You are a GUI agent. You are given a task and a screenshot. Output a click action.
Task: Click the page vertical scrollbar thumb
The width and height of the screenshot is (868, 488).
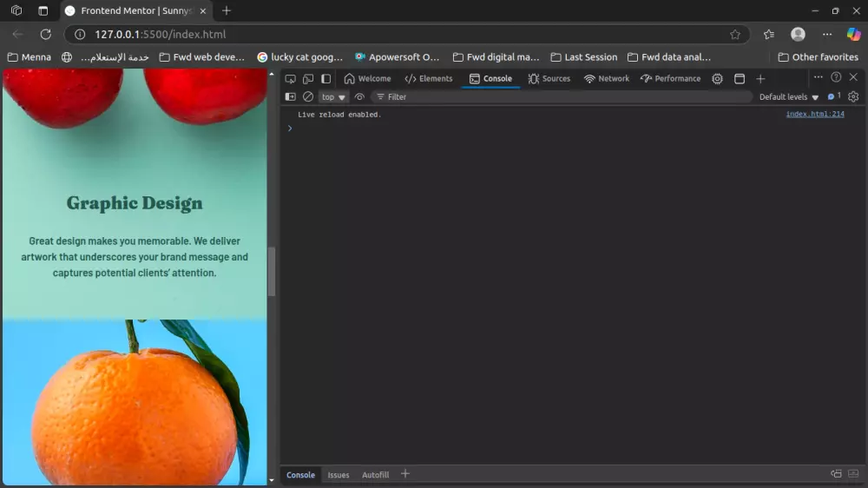pos(272,272)
